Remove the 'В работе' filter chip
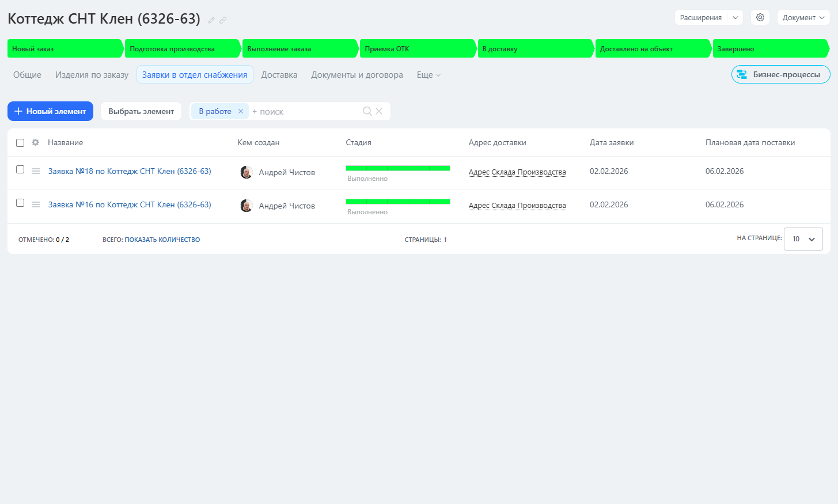 click(241, 111)
